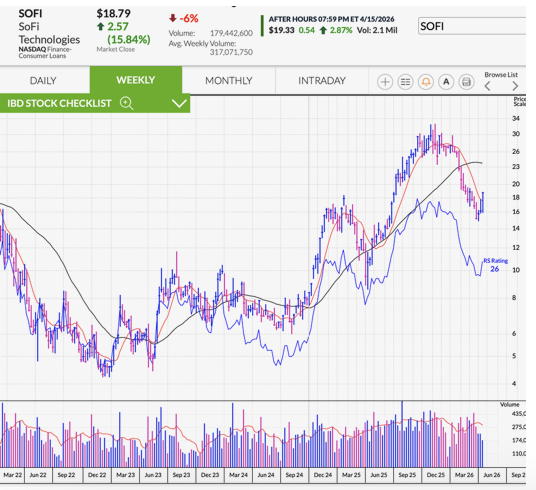The width and height of the screenshot is (536, 490).
Task: Expand the IBD Stock Checklist chevron
Action: [x=179, y=103]
